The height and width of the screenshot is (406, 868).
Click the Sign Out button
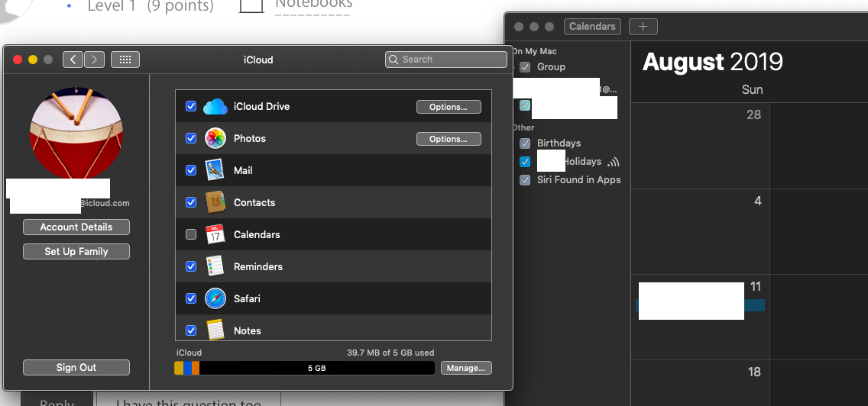pos(76,367)
